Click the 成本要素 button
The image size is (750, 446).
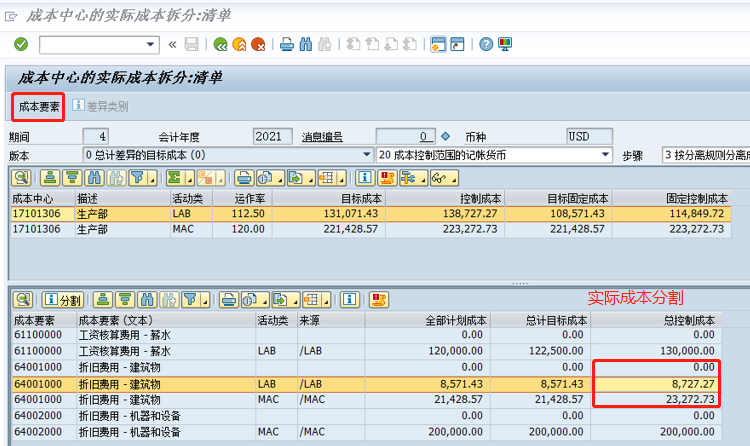tap(39, 107)
